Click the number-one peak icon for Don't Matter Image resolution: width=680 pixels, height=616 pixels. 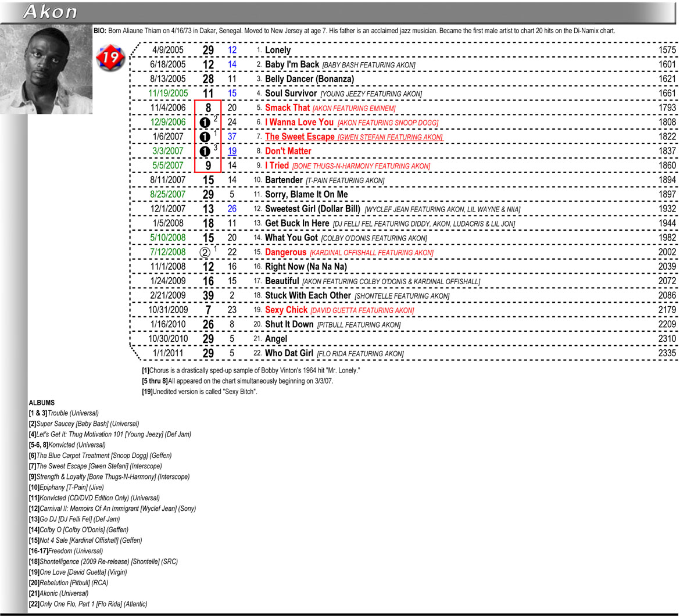(205, 151)
